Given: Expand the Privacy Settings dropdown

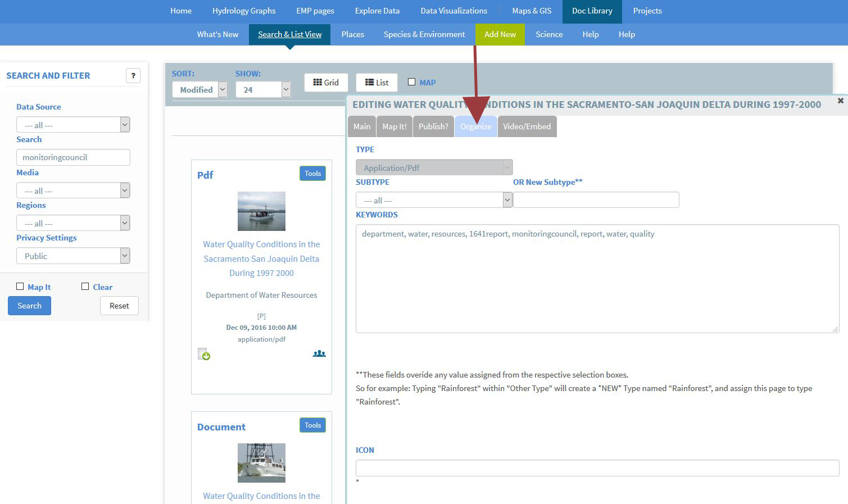Looking at the screenshot, I should tap(73, 256).
